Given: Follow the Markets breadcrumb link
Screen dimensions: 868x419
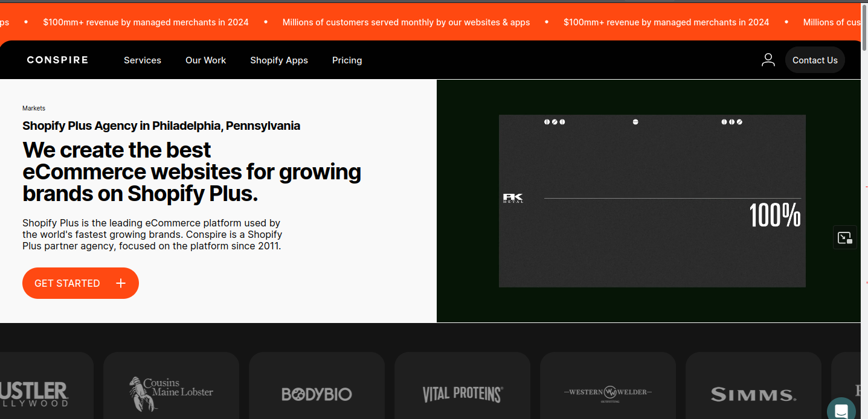Looking at the screenshot, I should pyautogui.click(x=34, y=108).
